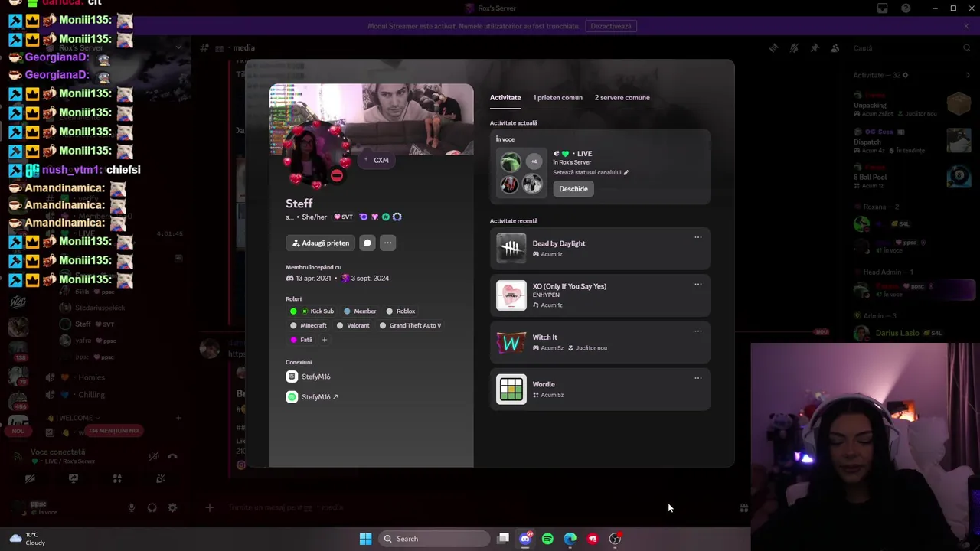Image resolution: width=980 pixels, height=551 pixels.
Task: Click Dezactivează in streamer mode banner
Action: tap(611, 26)
